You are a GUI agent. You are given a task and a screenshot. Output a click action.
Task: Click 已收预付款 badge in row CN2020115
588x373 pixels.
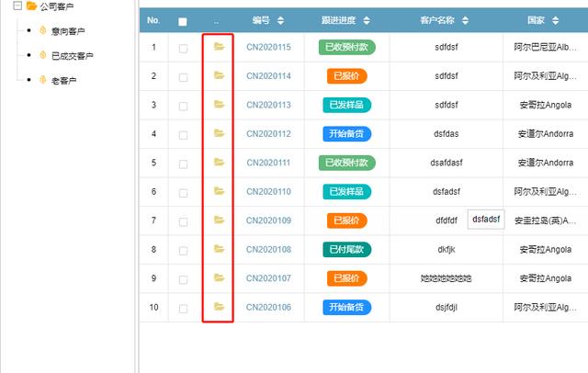pos(347,47)
